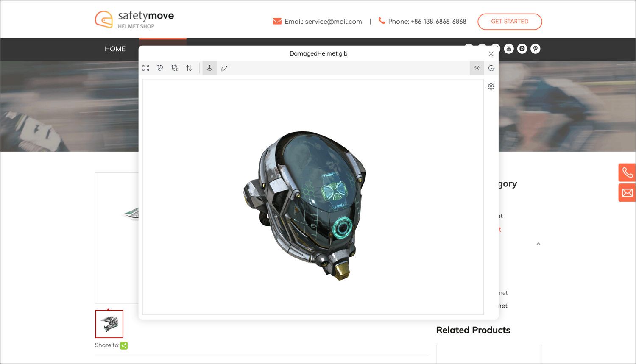Open the viewer settings gear
The image size is (636, 364).
point(491,86)
